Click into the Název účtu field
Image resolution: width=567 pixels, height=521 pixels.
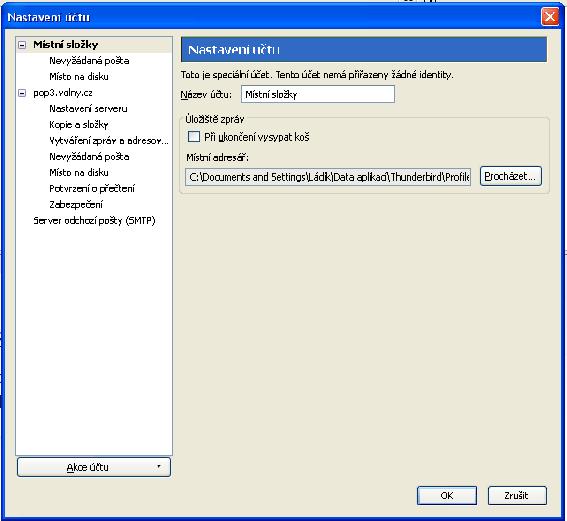click(318, 94)
